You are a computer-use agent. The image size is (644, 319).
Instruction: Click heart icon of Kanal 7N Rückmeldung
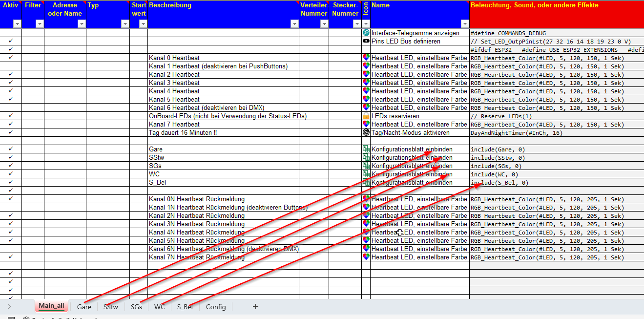tap(366, 257)
